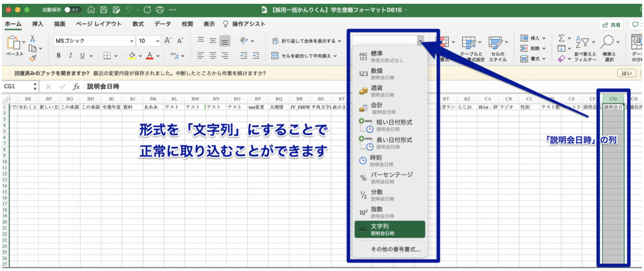This screenshot has width=644, height=271.
Task: Click the AutoSum sigma icon
Action: pos(561,38)
